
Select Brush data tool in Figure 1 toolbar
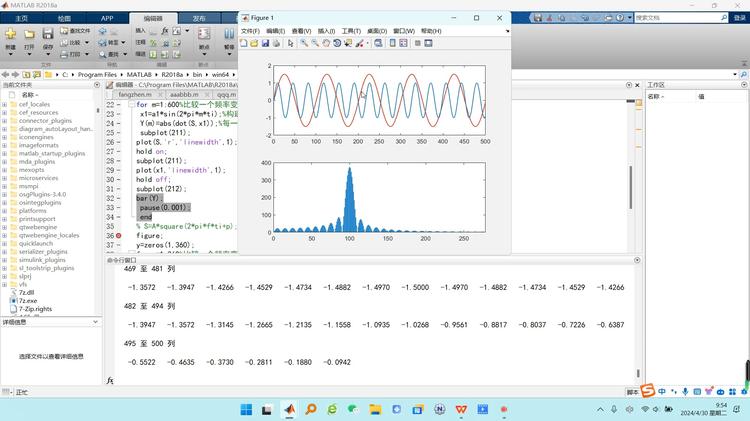click(359, 43)
